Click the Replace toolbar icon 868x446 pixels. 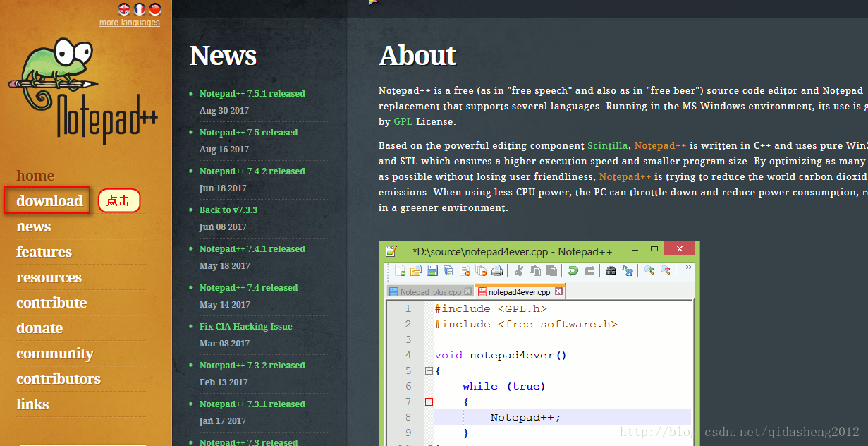tap(628, 270)
